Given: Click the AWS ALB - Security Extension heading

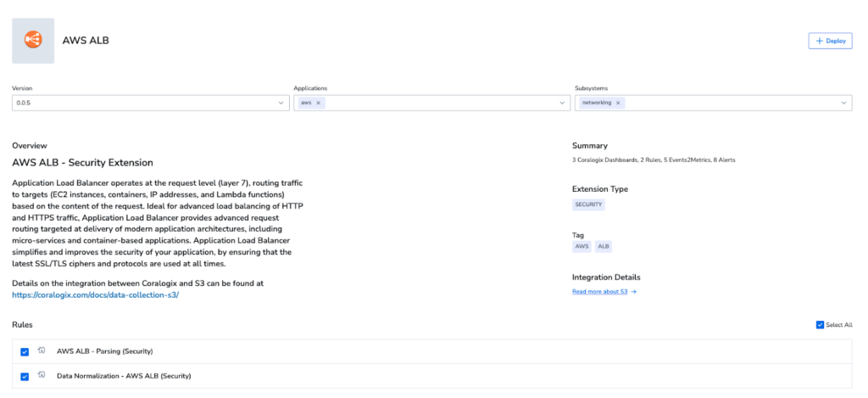Looking at the screenshot, I should click(82, 163).
